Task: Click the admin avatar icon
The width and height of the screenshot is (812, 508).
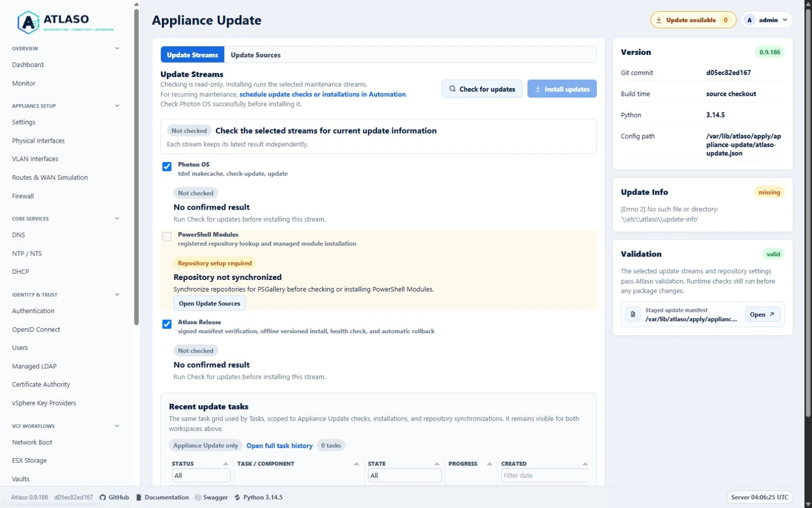Action: (750, 20)
